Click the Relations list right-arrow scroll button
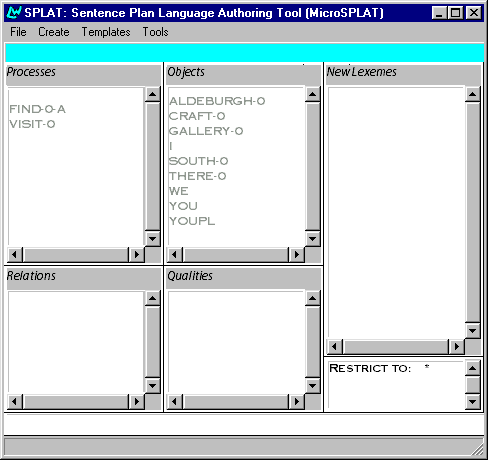 click(x=137, y=402)
